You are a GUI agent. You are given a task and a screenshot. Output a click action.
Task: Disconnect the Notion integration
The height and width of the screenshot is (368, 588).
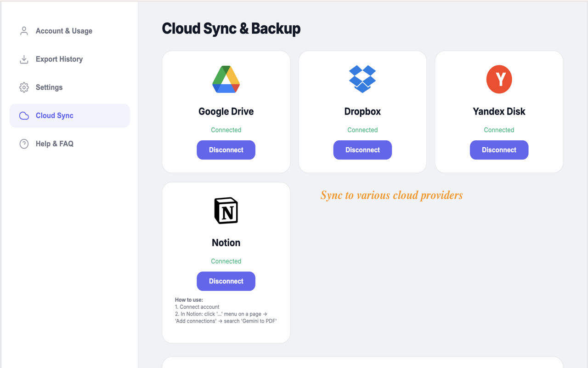click(x=226, y=281)
